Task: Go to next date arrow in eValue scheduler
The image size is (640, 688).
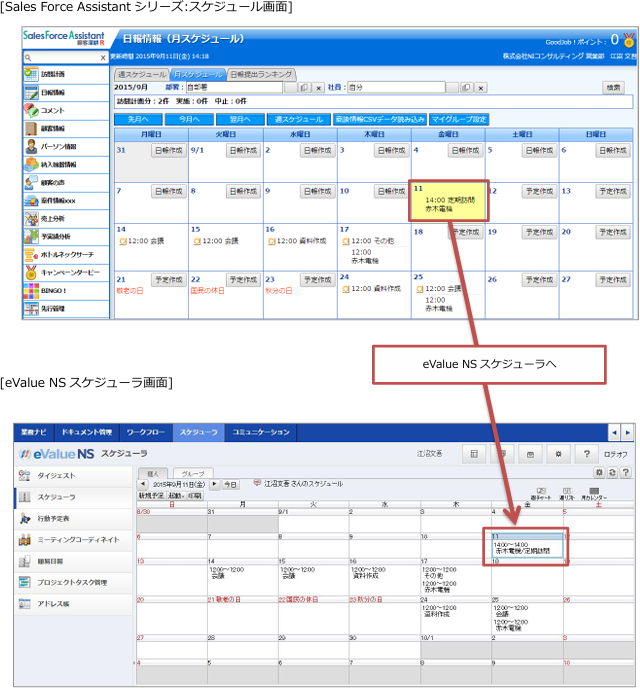Action: pos(215,484)
